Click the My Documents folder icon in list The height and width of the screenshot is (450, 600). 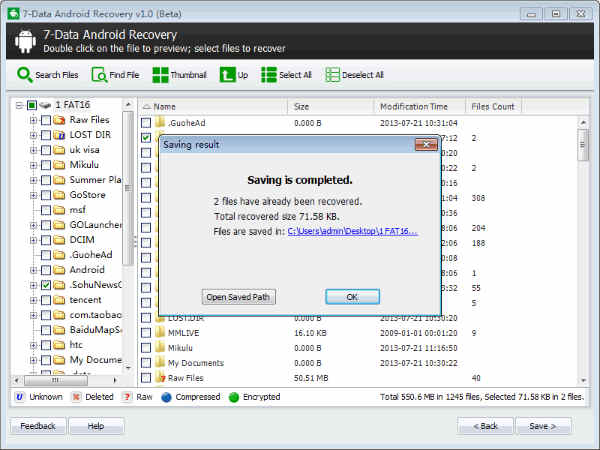tap(160, 362)
